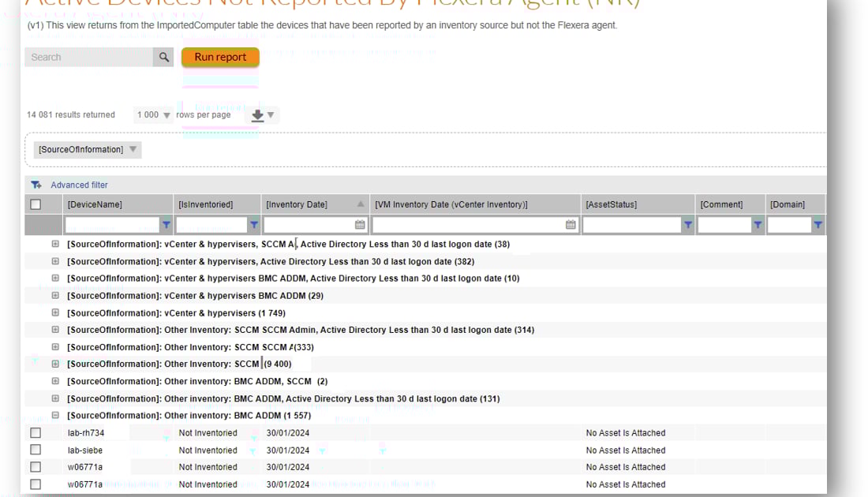The image size is (868, 497).
Task: Open the Domain column filter icon
Action: pyautogui.click(x=818, y=224)
